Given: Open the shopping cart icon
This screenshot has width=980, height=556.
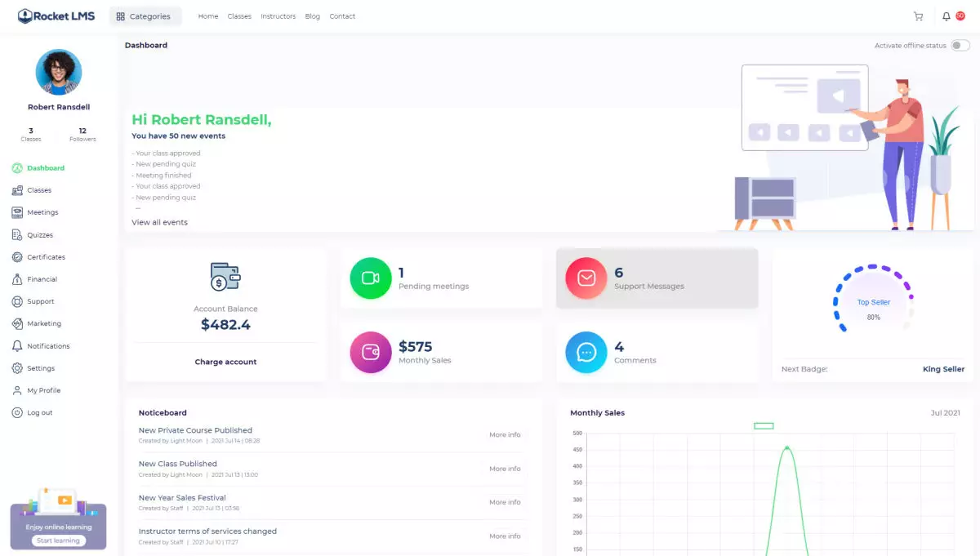Looking at the screenshot, I should 918,16.
